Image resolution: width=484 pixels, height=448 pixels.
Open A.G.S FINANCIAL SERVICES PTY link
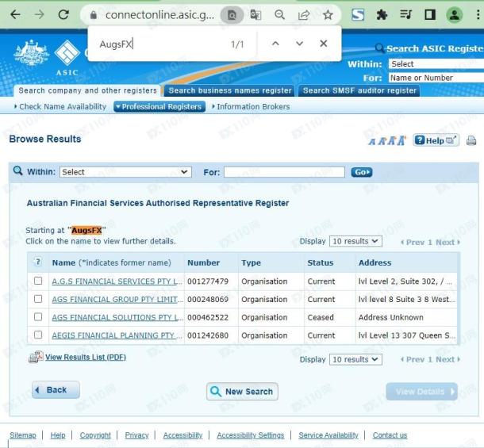point(117,281)
